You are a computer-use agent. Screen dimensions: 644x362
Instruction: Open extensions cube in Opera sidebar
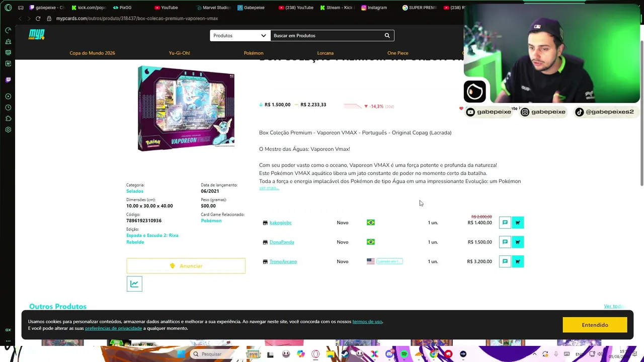click(8, 119)
